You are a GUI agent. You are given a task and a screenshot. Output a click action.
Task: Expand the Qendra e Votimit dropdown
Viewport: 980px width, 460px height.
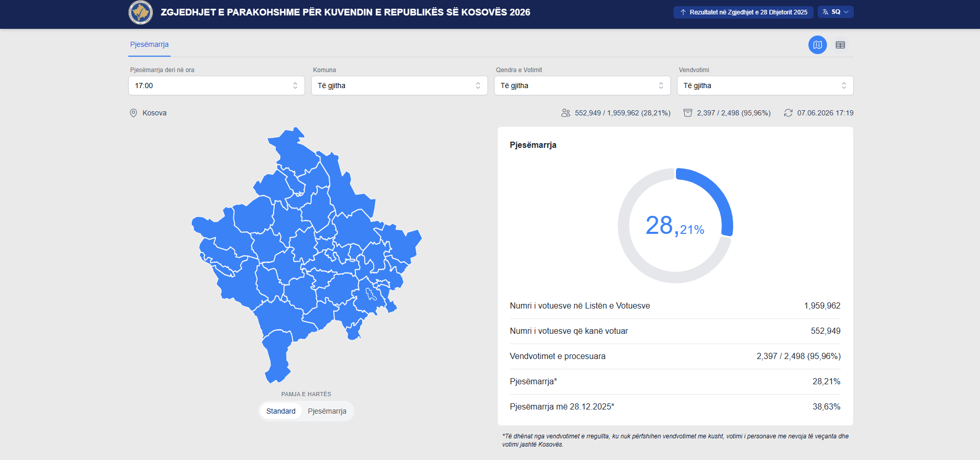tap(582, 86)
